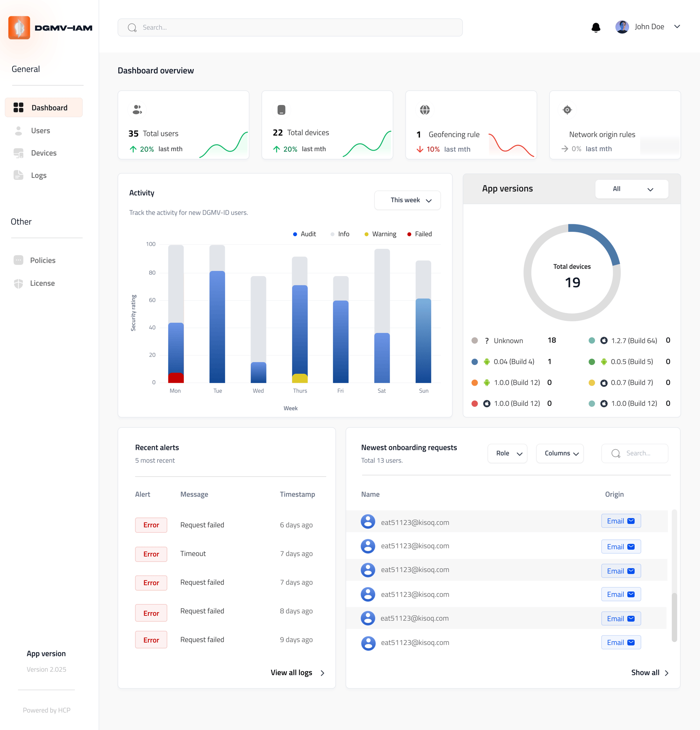
Task: Toggle the Warning legend item in Activity chart
Action: coord(381,234)
